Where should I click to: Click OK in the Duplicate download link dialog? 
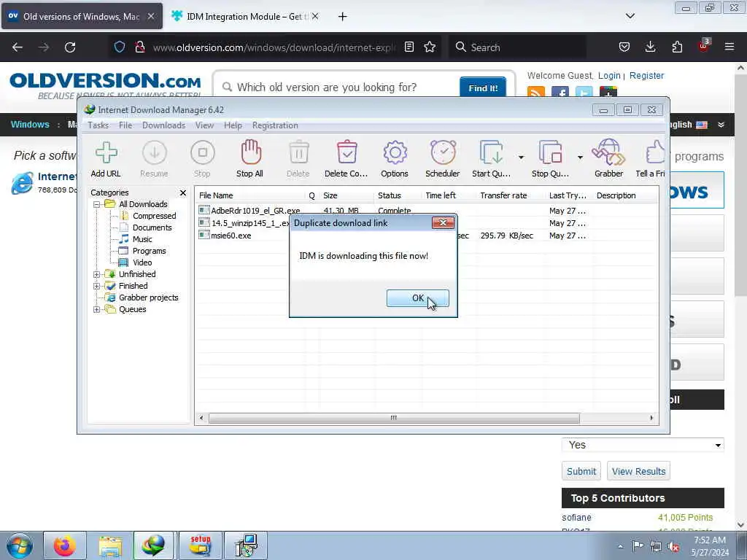tap(417, 298)
